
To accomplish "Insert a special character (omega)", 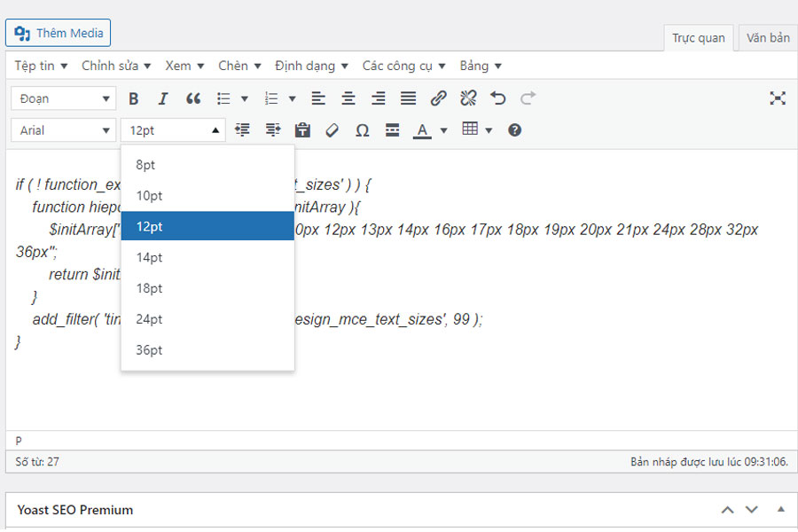I will pos(363,130).
